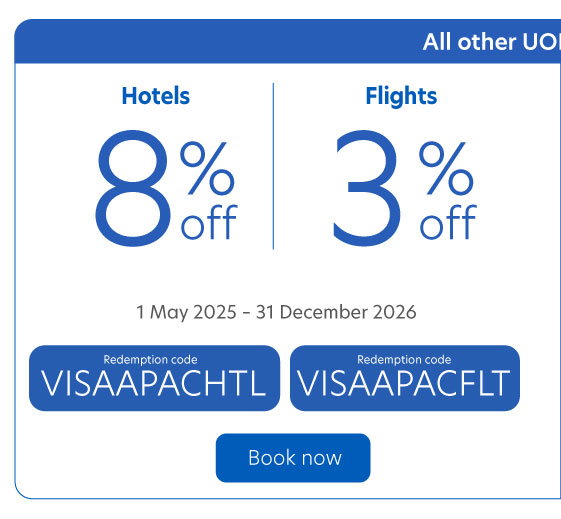The image size is (561, 519).
Task: Click the word other in blue header
Action: [x=487, y=42]
